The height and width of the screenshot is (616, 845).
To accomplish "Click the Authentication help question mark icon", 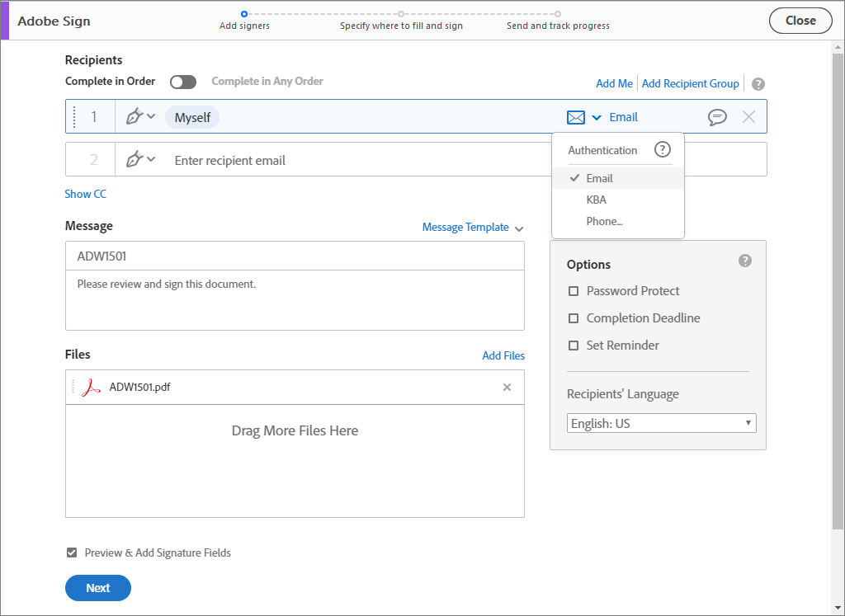I will coord(662,150).
